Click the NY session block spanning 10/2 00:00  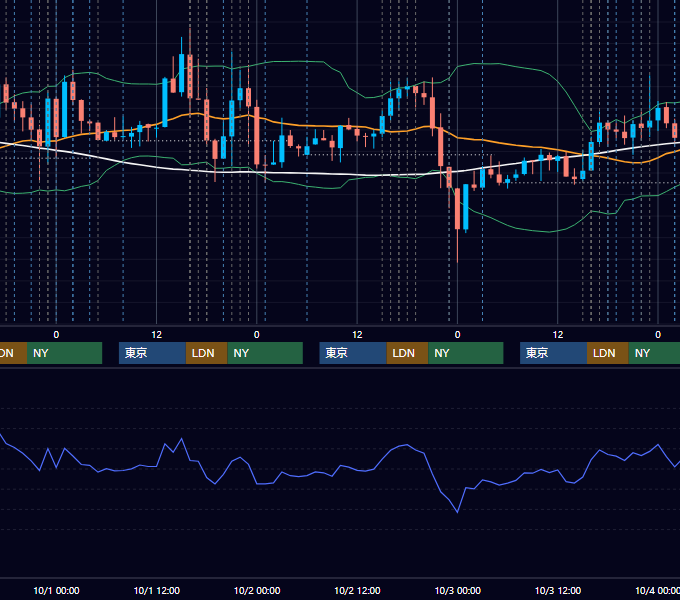265,353
